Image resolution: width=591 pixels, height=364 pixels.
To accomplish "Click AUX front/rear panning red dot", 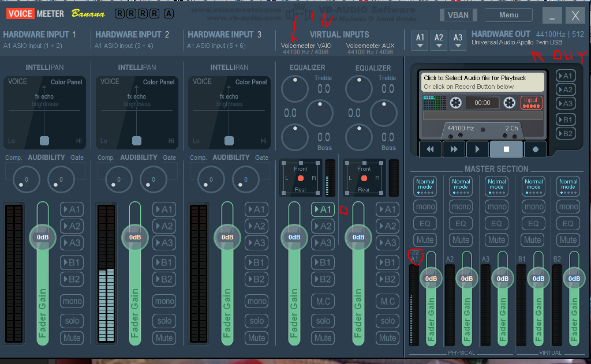I will (364, 178).
